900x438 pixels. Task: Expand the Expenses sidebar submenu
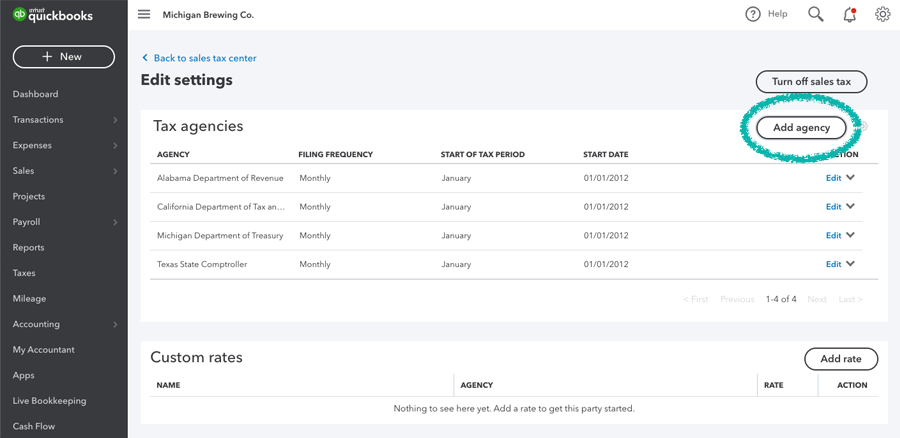pos(115,146)
